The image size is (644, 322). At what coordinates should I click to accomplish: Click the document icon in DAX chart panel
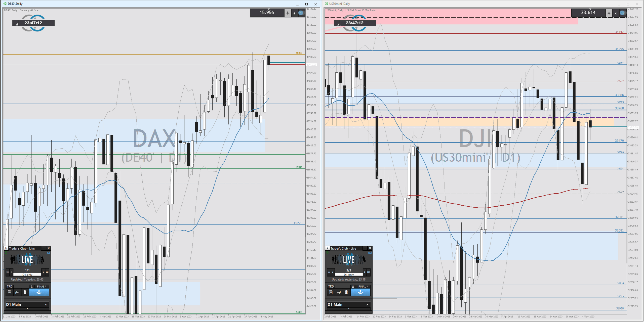coord(9,292)
